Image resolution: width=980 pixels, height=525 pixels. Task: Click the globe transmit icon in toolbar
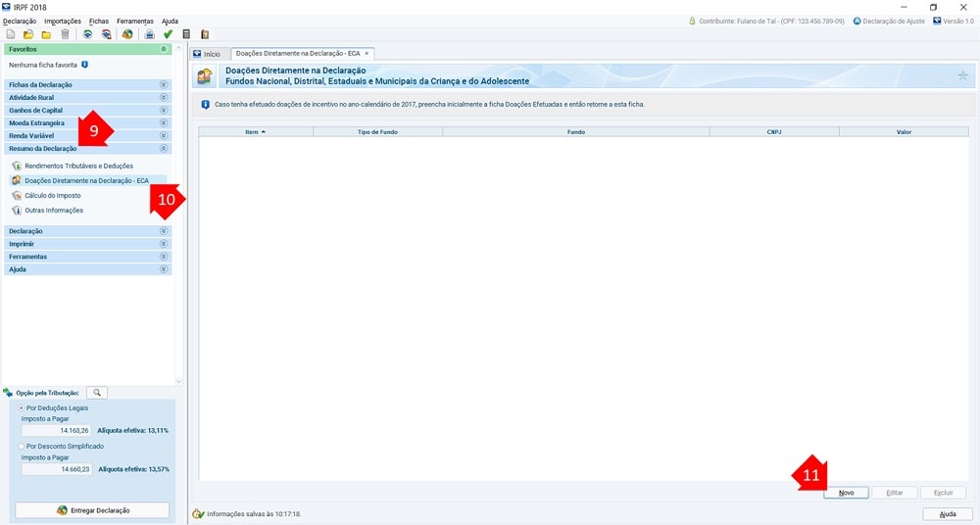click(x=127, y=34)
